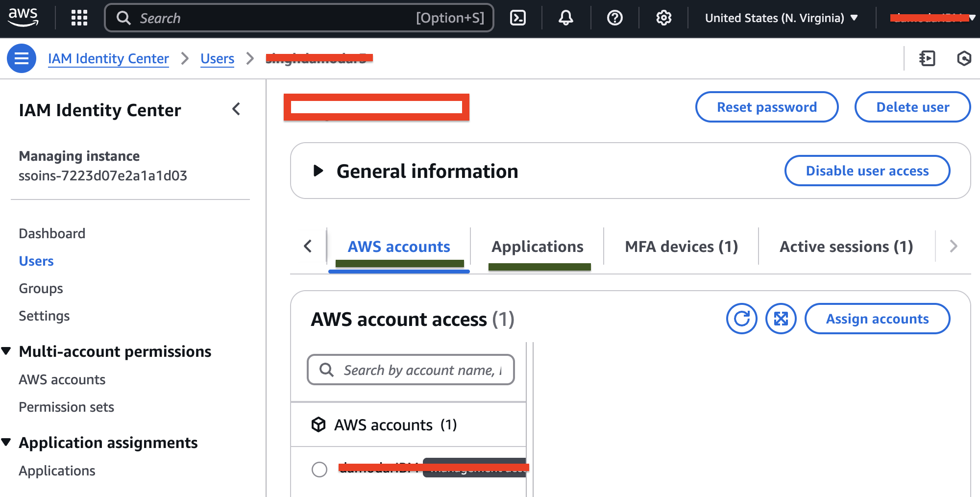This screenshot has height=497, width=980.
Task: Click the AWS logo home icon
Action: pyautogui.click(x=23, y=17)
